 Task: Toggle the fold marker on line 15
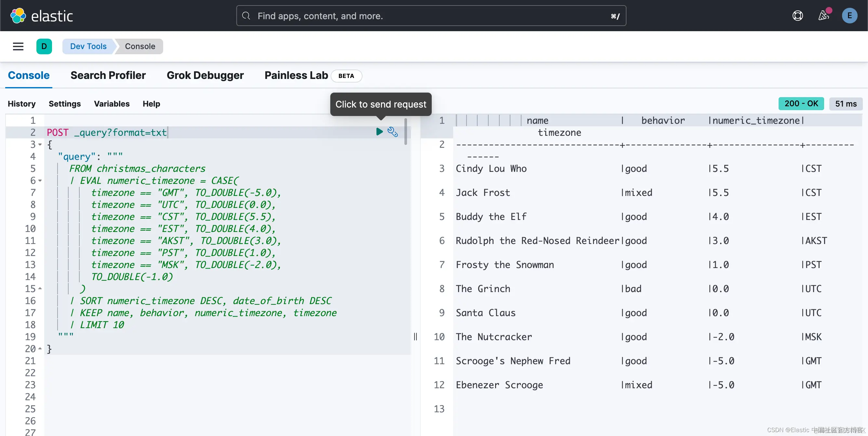tap(40, 289)
